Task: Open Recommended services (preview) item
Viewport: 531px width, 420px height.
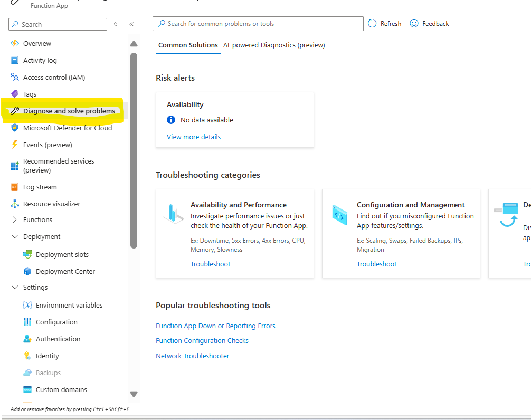Action: click(59, 166)
